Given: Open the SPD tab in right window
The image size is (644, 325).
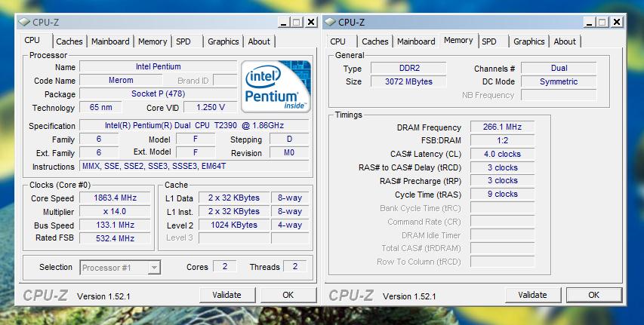Looking at the screenshot, I should 488,41.
